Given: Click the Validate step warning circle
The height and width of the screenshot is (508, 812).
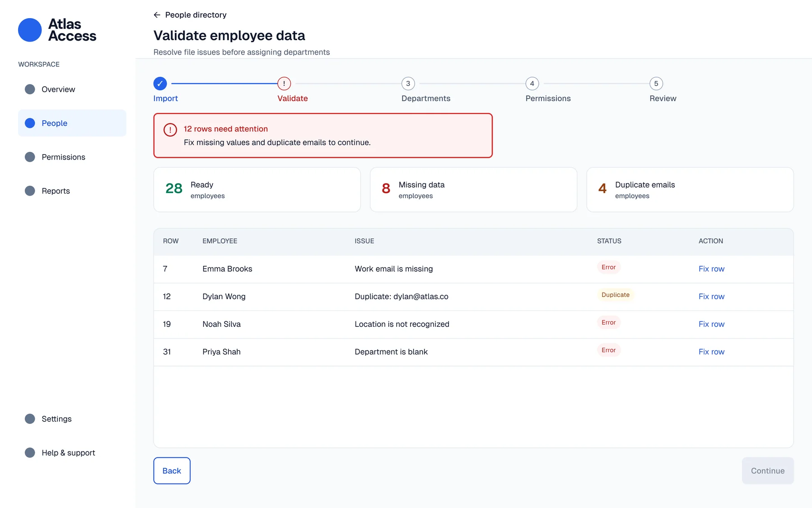Looking at the screenshot, I should pos(284,84).
